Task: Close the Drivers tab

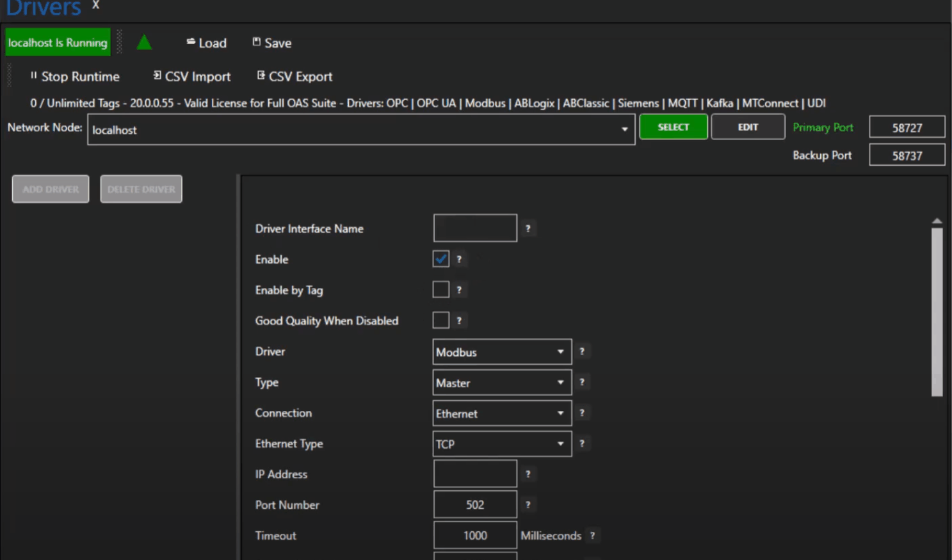Action: [x=95, y=5]
